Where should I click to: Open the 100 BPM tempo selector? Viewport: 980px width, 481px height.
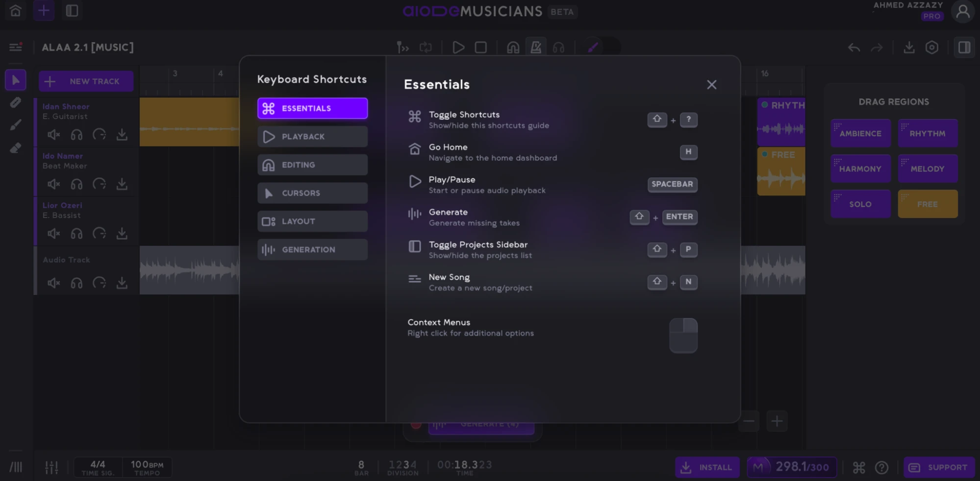tap(147, 467)
